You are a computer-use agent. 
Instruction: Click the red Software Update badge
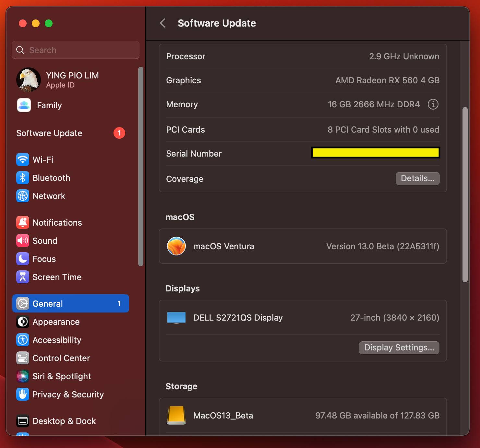119,133
